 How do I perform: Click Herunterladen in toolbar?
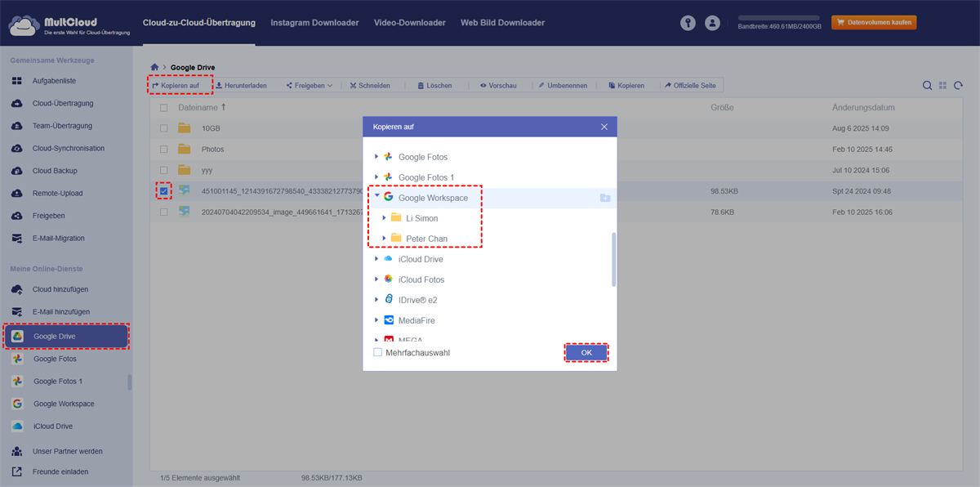click(x=241, y=85)
